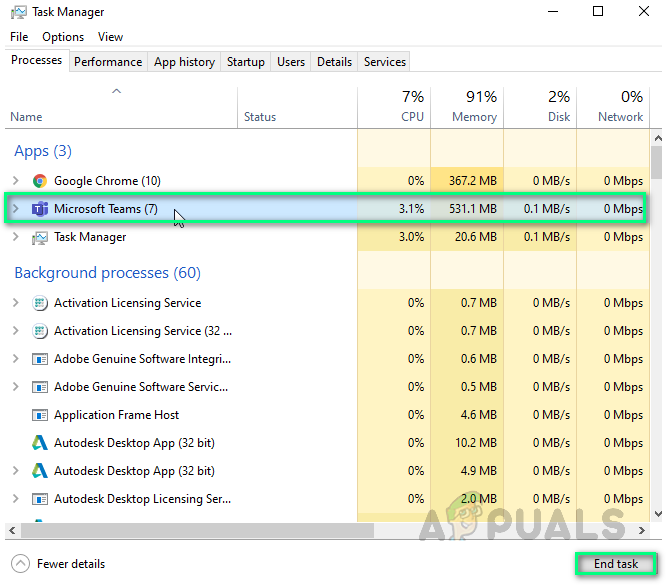Click the first Autodesk Desktop App icon
This screenshot has height=585, width=666.
point(40,443)
